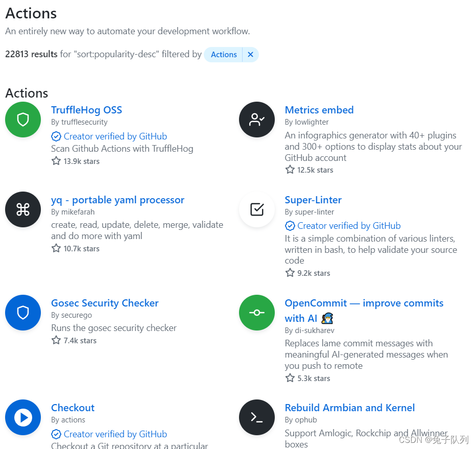Click the Checkout blue play icon
Screen dimensions: 476x449
23,417
